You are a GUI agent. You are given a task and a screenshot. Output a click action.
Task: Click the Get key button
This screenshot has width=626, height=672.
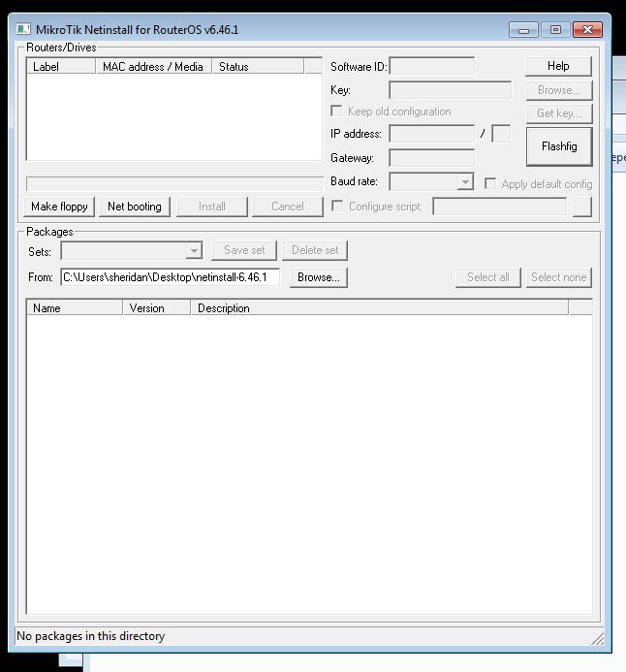point(559,113)
